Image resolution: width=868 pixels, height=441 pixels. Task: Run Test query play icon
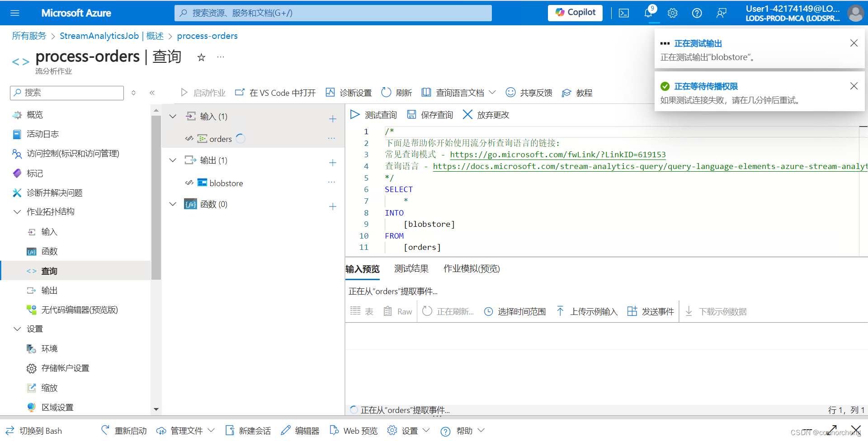355,114
